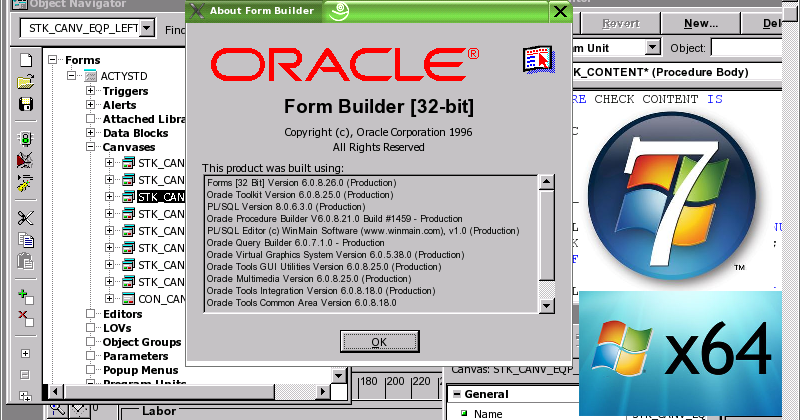Expand the highlighted STK_CAN canvas node
The height and width of the screenshot is (420, 800).
109,196
